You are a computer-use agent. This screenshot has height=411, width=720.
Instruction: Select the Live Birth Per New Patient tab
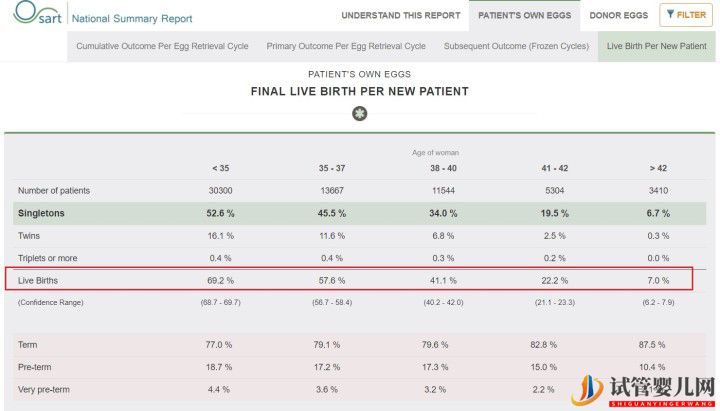point(657,46)
